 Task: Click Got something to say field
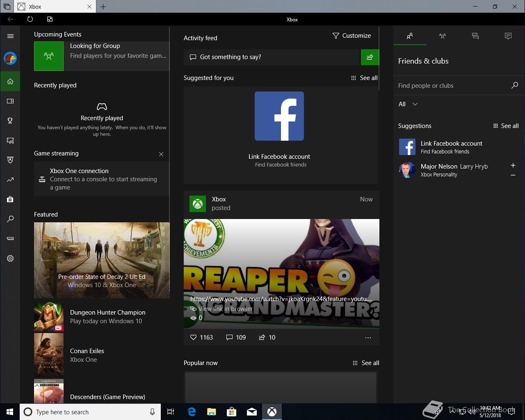[x=272, y=57]
